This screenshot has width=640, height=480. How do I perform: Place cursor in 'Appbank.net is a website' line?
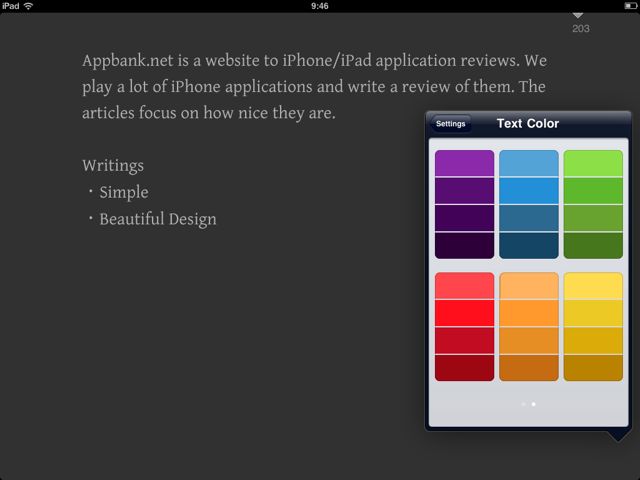click(x=314, y=60)
